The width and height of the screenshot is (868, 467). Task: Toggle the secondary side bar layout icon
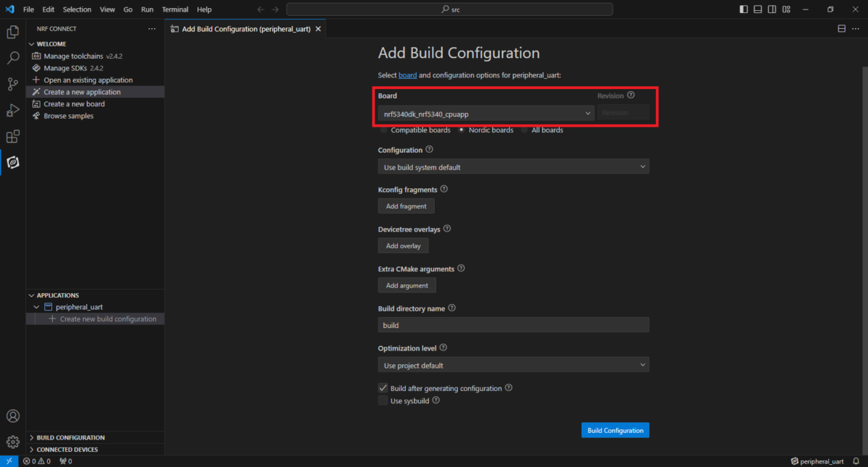coord(772,9)
